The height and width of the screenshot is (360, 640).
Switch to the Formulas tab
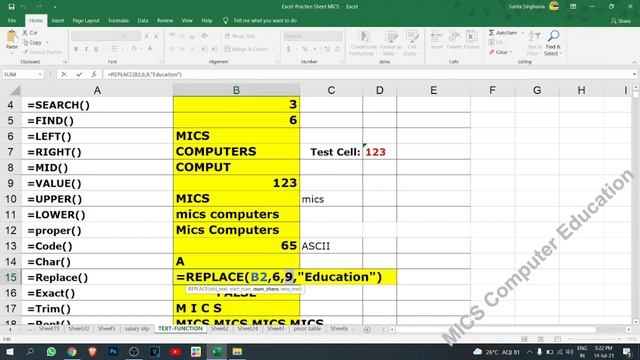coord(118,20)
